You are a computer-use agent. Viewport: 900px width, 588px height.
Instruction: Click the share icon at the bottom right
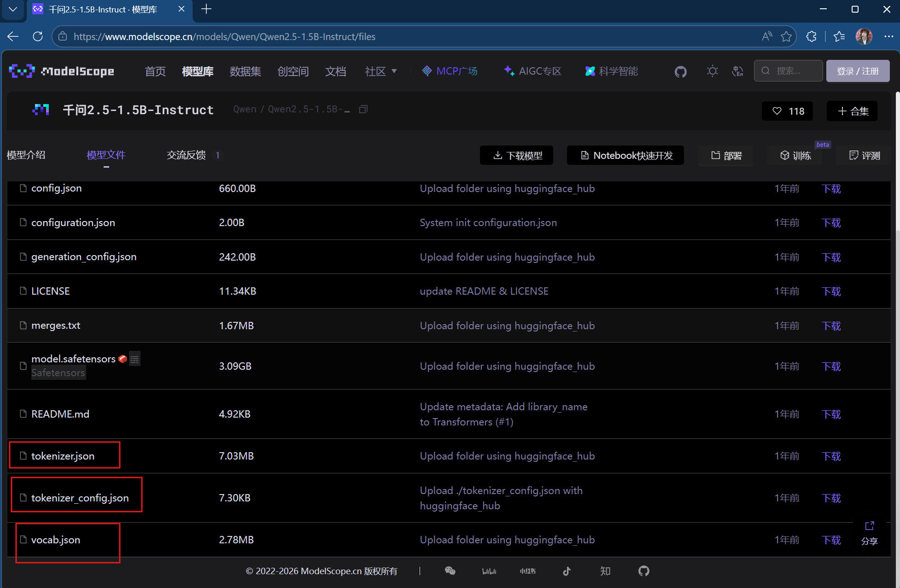pos(869,526)
